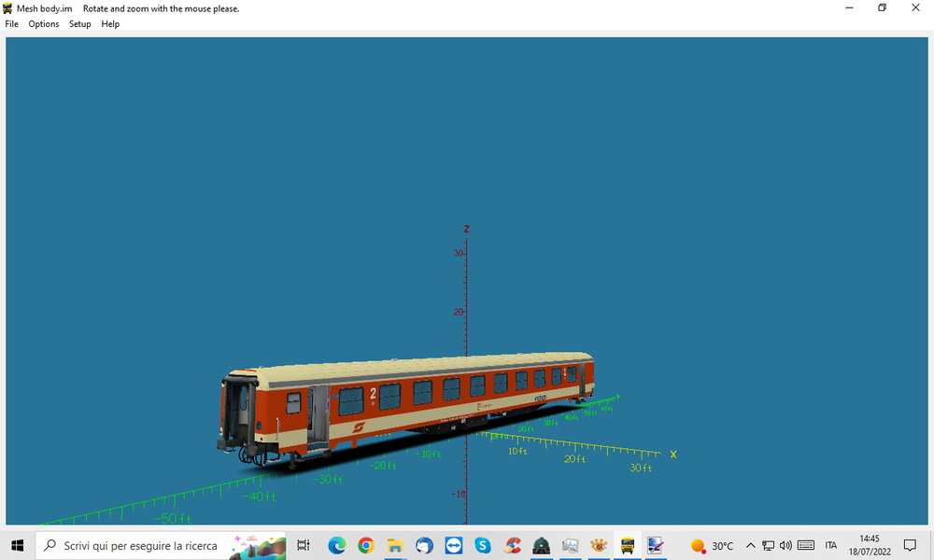This screenshot has height=560, width=934.
Task: Click the Mesh viewer app icon in title bar
Action: click(7, 8)
